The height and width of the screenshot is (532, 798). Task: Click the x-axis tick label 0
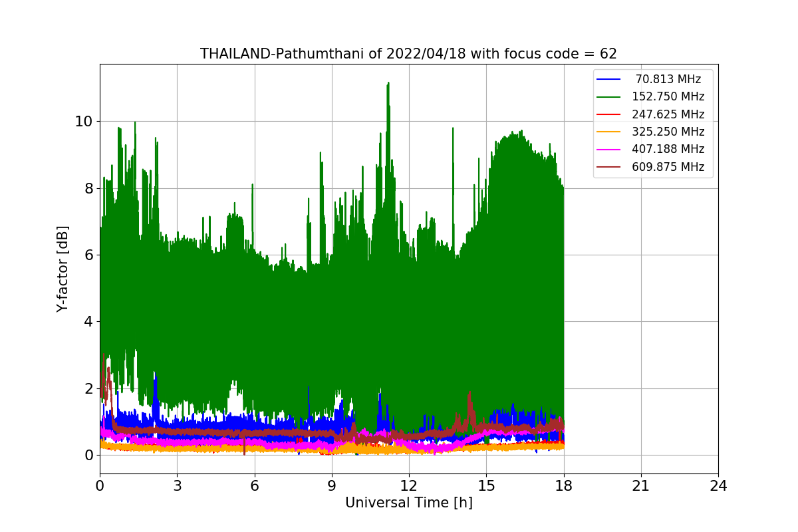[100, 486]
